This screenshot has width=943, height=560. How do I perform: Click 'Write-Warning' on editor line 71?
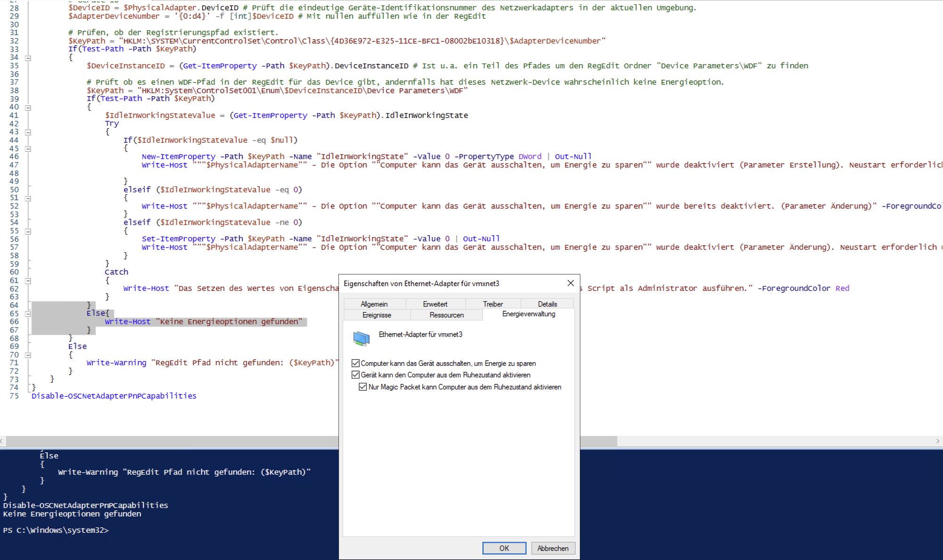pos(116,363)
